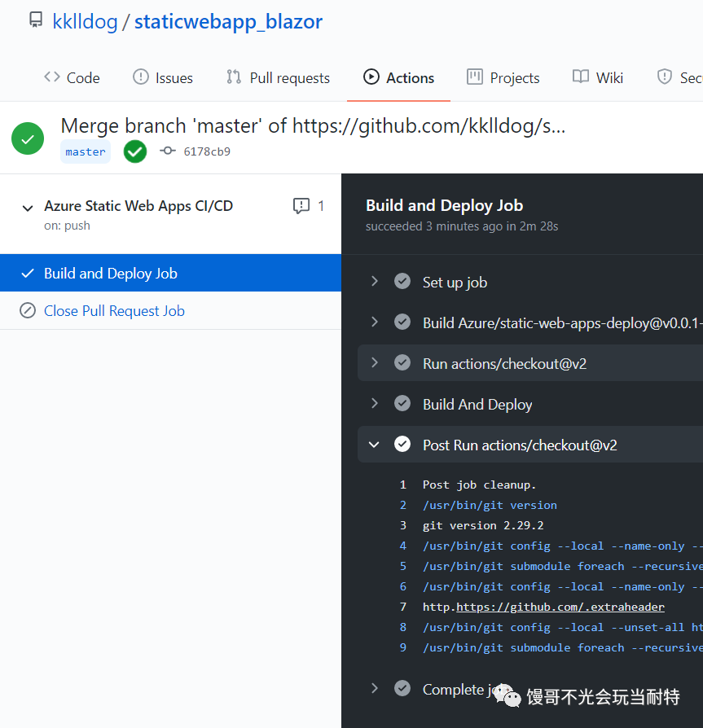Select log line number 9
Screen dimensions: 703x728
point(403,647)
